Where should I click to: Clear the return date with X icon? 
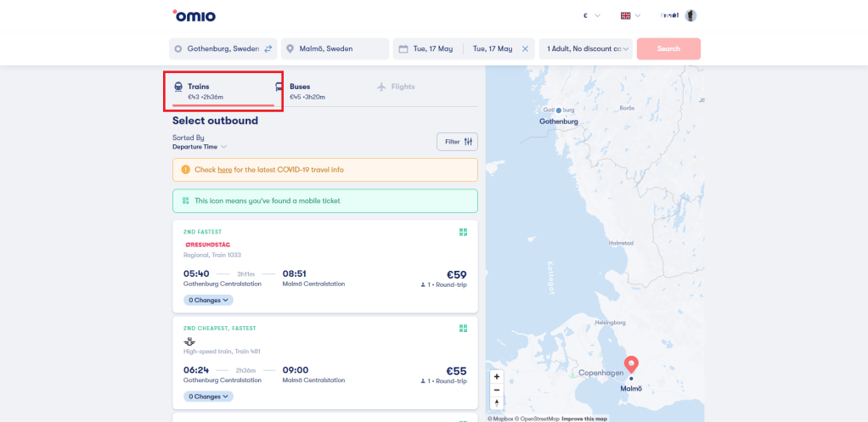(x=525, y=48)
